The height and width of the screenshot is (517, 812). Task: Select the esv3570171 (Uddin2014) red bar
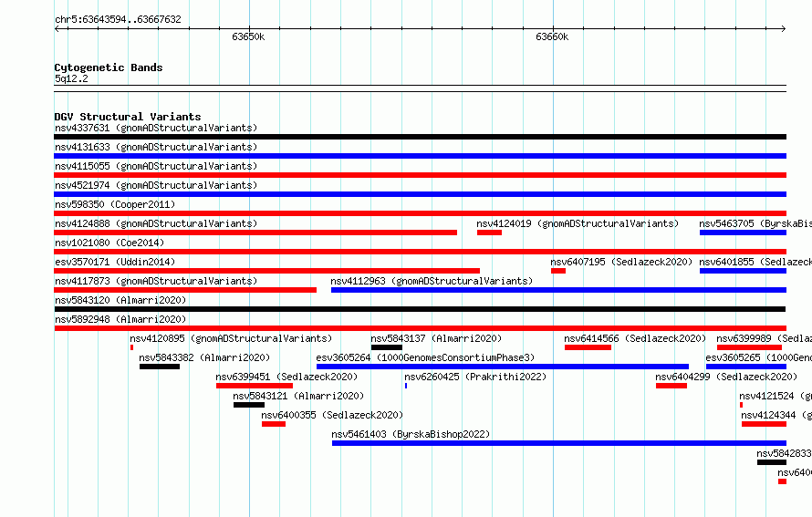tap(266, 271)
